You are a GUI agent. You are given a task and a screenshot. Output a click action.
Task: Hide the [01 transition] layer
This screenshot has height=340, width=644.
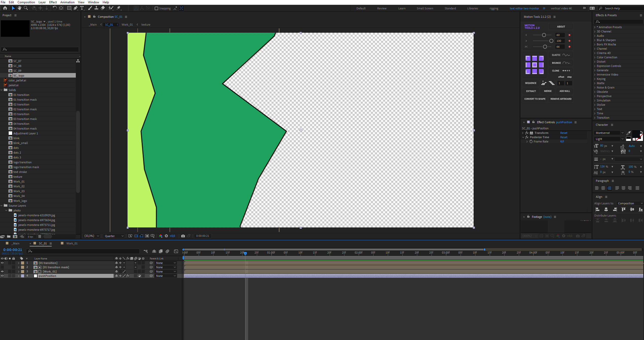(2, 263)
